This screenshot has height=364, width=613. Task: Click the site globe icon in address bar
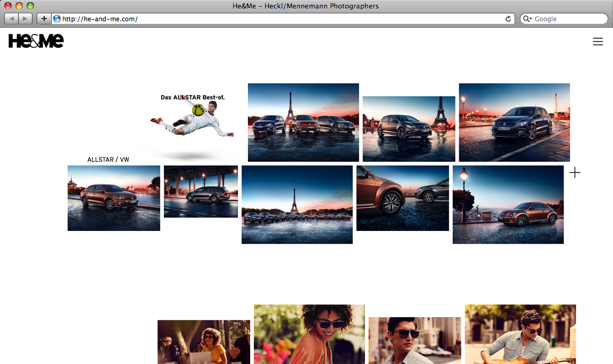[x=57, y=19]
